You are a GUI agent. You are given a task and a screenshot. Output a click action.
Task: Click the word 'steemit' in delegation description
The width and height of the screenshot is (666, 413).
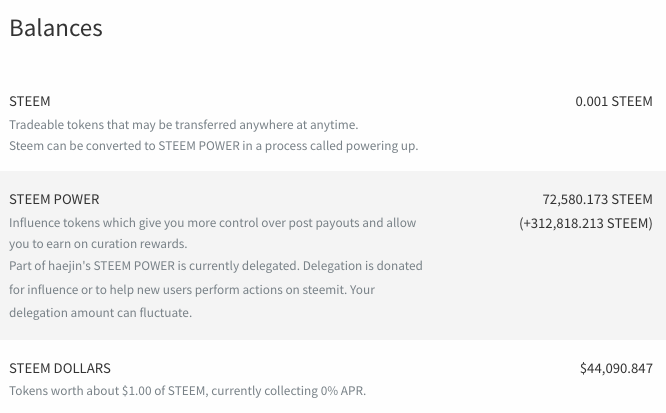[324, 290]
